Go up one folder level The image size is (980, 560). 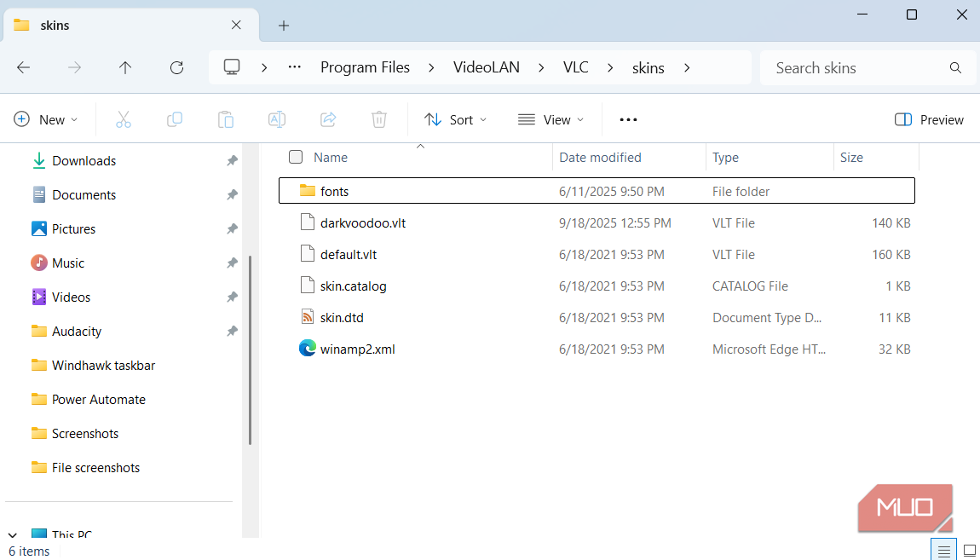pos(125,67)
